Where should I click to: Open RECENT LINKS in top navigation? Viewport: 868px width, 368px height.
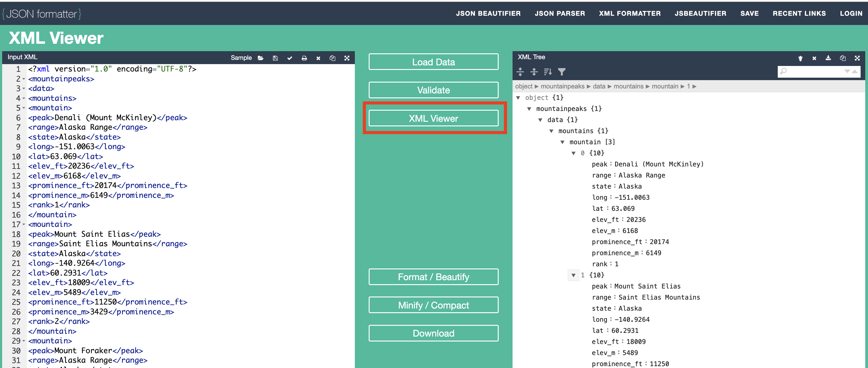pyautogui.click(x=799, y=14)
